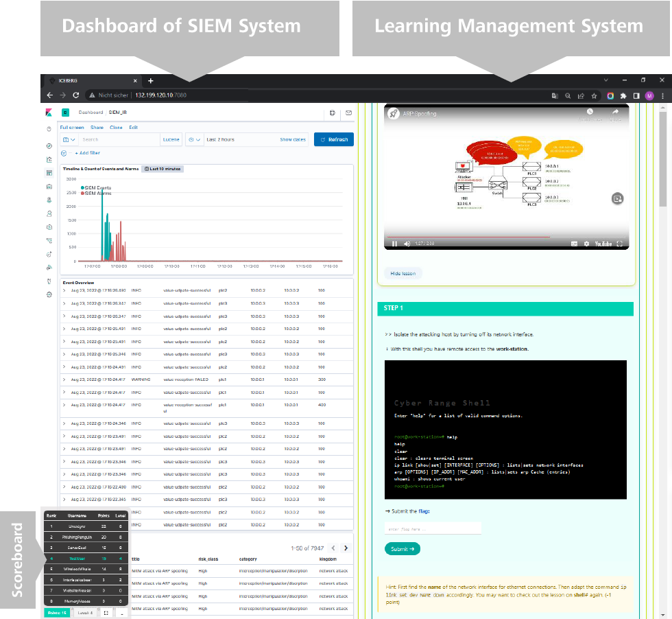Viewport: 672px width, 619px height.
Task: Open the Visualize chart icon in Kibana sidebar
Action: [x=49, y=160]
